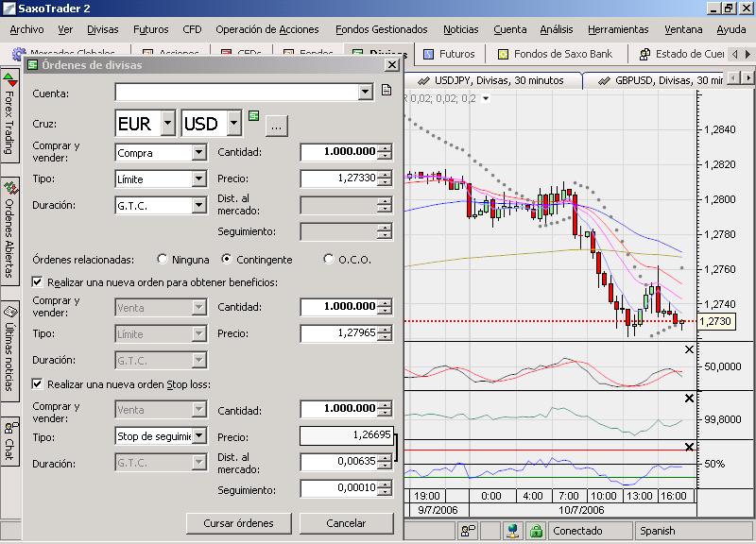The width and height of the screenshot is (756, 544).
Task: Select O.C.O. related orders option
Action: [328, 259]
